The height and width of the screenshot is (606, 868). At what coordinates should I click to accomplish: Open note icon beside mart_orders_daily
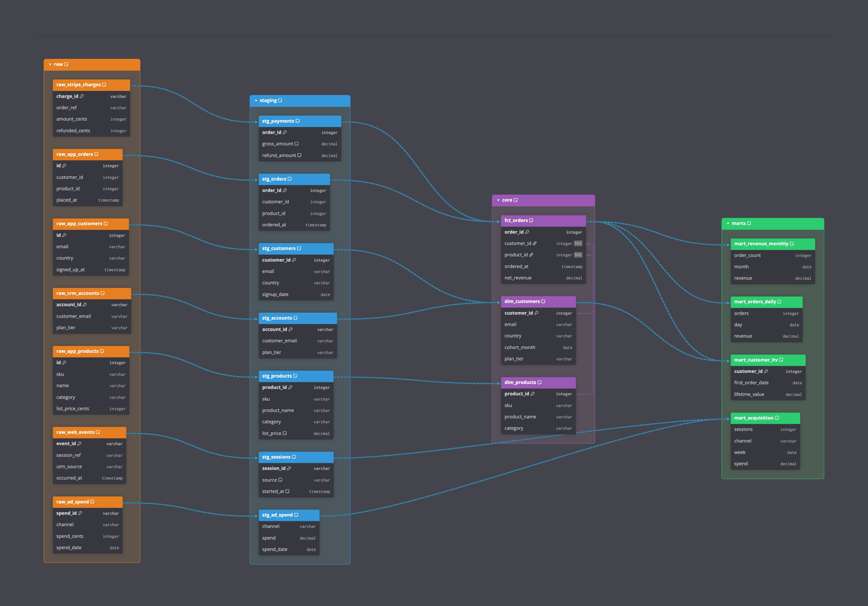coord(779,302)
